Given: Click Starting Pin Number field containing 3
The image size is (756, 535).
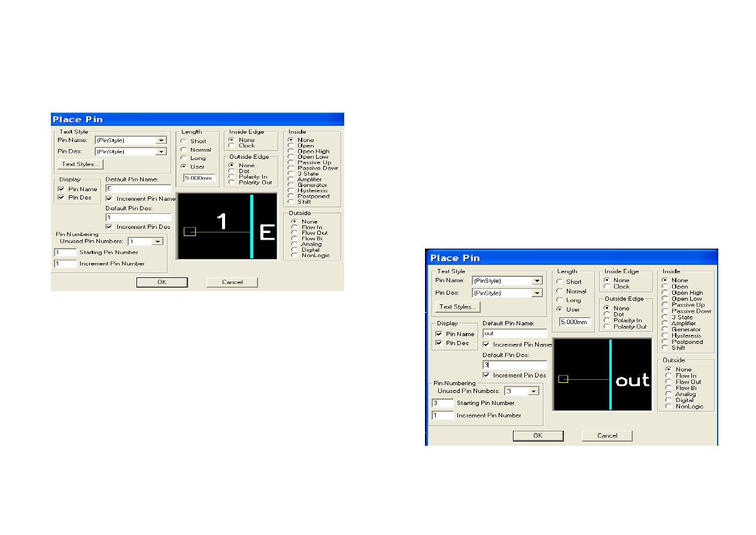Looking at the screenshot, I should point(442,403).
